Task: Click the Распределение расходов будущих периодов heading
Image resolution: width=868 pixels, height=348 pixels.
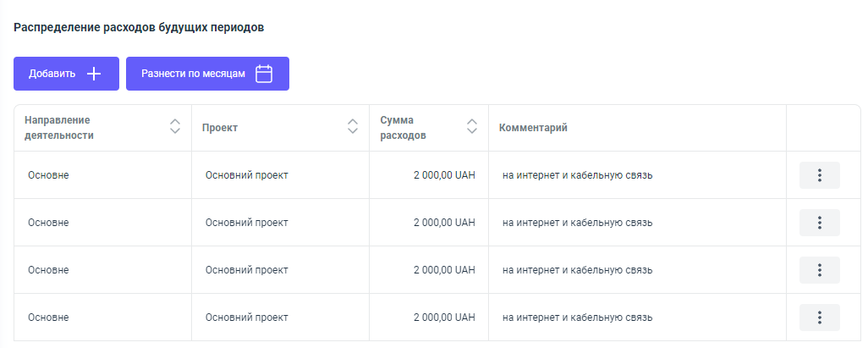Action: [x=139, y=27]
